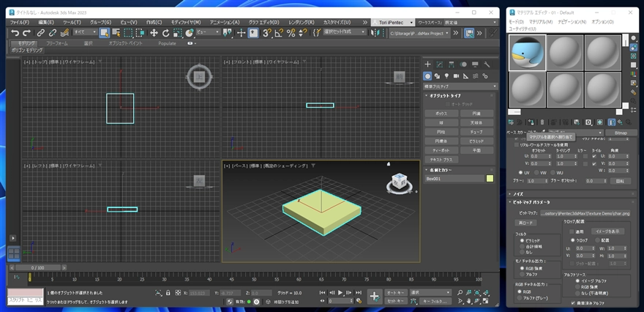Click the Maximize Viewport toggle icon
The height and width of the screenshot is (312, 644).
coord(487,301)
